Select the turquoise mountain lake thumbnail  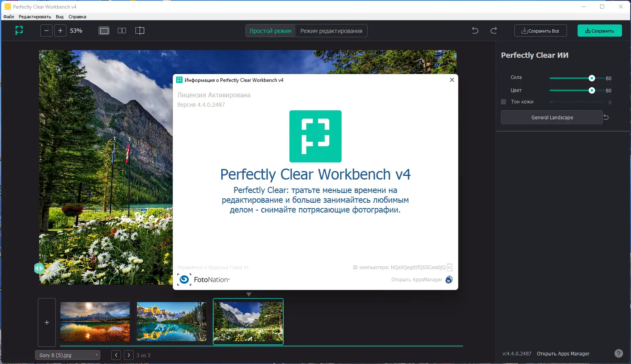click(172, 322)
